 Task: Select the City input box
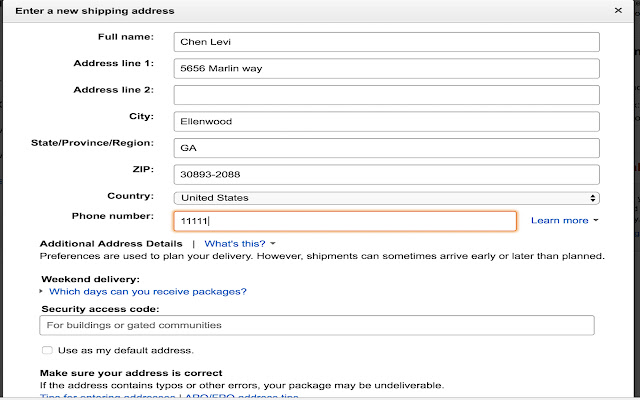tap(386, 121)
